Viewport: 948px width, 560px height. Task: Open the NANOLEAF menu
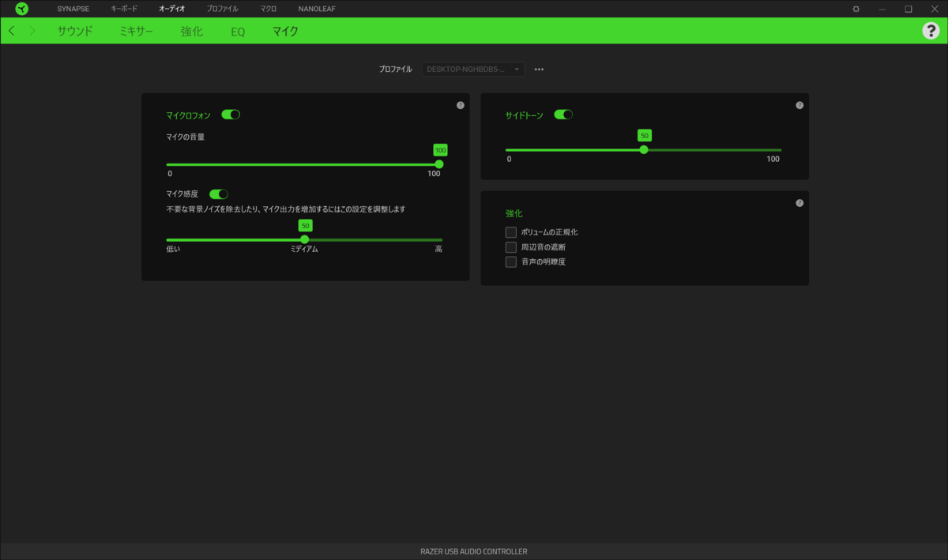[x=316, y=9]
